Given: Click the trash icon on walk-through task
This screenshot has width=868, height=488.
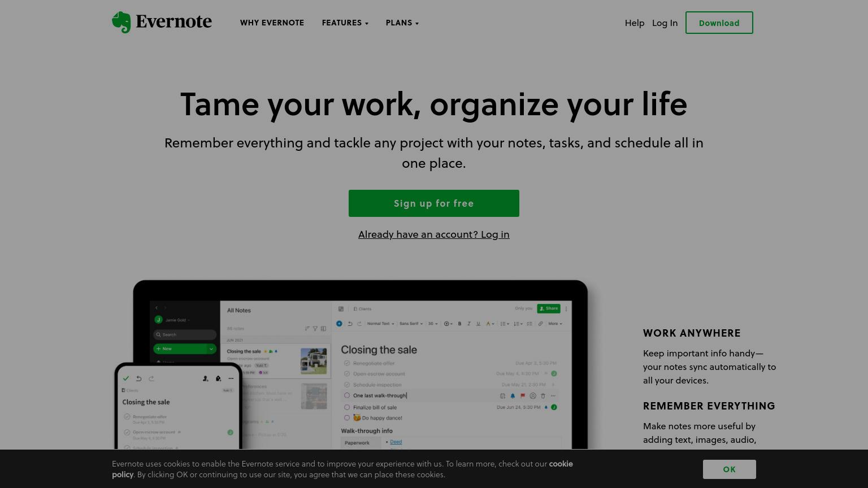Looking at the screenshot, I should 543,396.
